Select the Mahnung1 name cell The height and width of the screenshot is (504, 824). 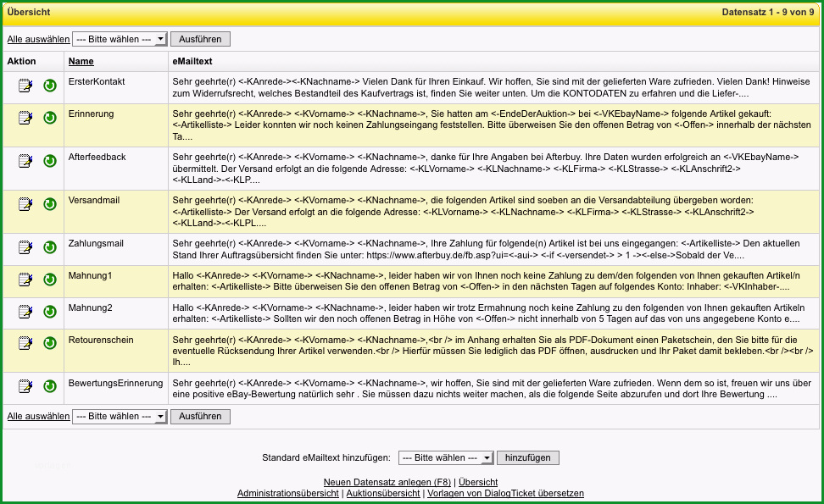(91, 275)
